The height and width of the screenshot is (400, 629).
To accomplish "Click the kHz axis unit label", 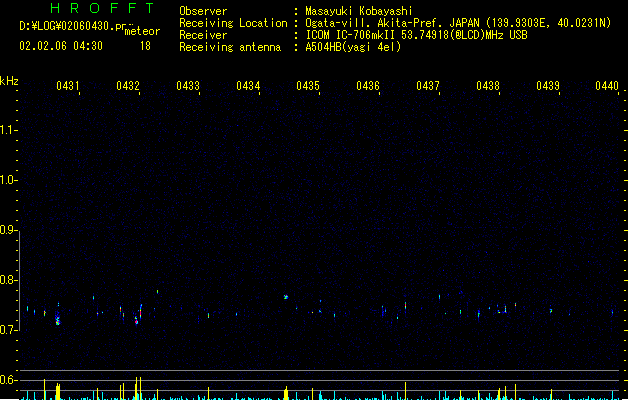I will point(9,81).
